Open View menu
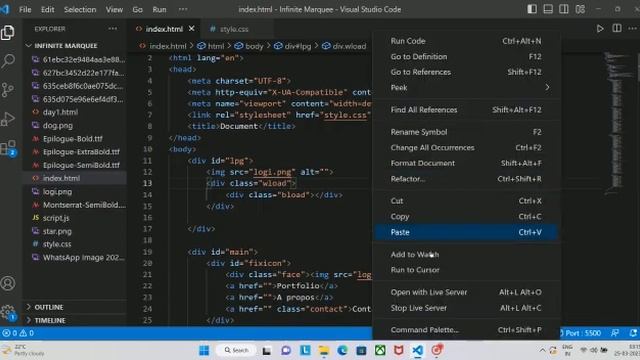This screenshot has height=360, width=640. 114,9
